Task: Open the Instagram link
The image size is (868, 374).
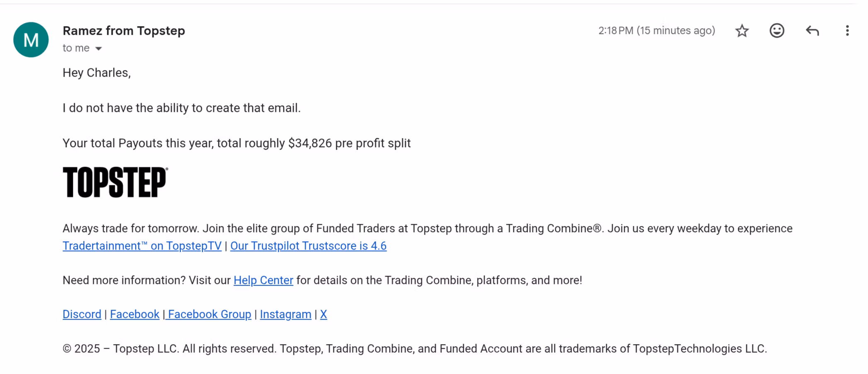Action: (x=285, y=314)
